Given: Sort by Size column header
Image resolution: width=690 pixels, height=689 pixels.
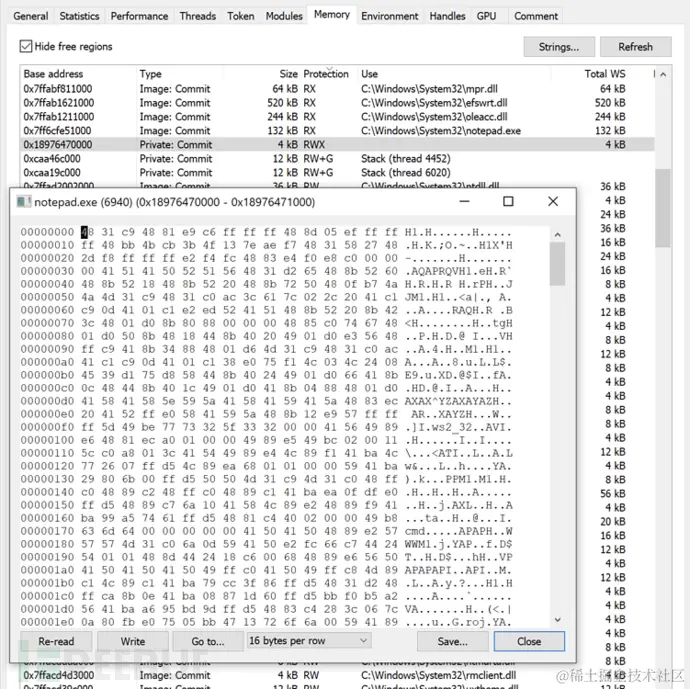Looking at the screenshot, I should coord(261,73).
